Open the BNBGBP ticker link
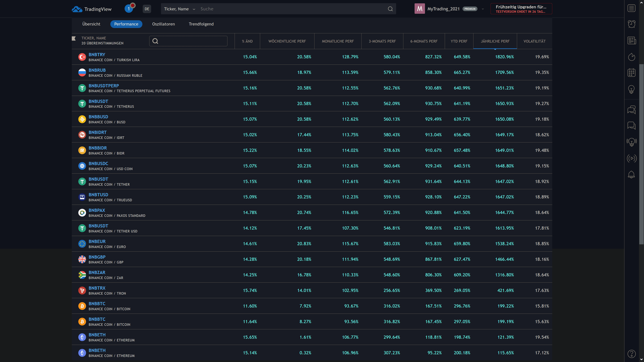Viewport: 644px width, 362px height. 97,257
